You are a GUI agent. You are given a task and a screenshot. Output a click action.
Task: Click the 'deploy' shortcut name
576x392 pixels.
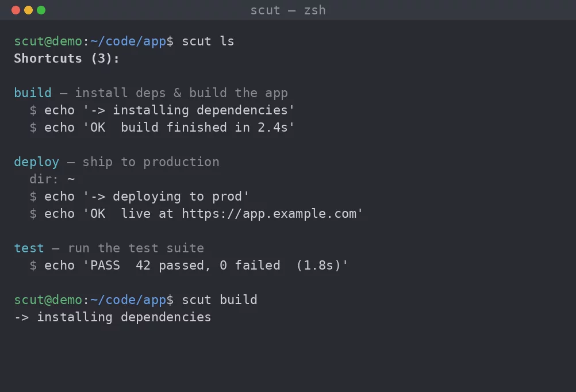36,163
